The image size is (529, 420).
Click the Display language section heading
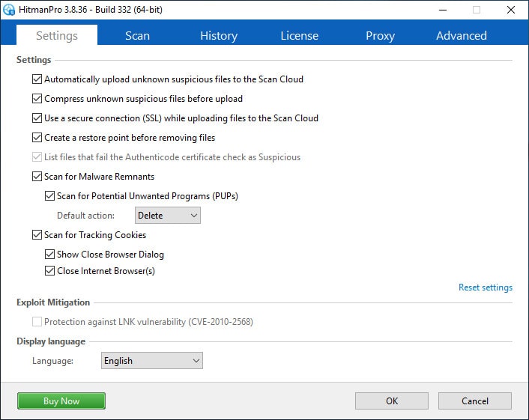pyautogui.click(x=51, y=341)
